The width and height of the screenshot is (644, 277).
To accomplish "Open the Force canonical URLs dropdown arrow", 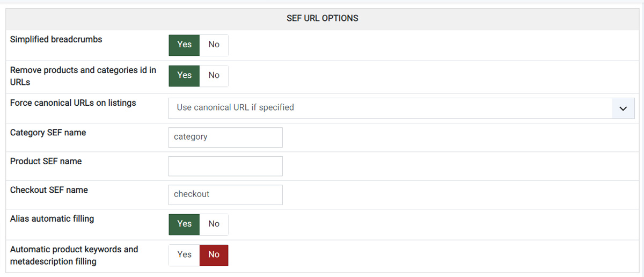I will coord(623,108).
